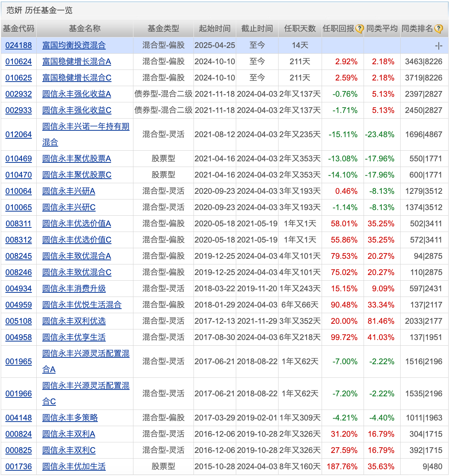Screen dimensions: 449x476
Task: Open 圆信永丰兴诺一年持有期混合 link
Action: (x=85, y=127)
